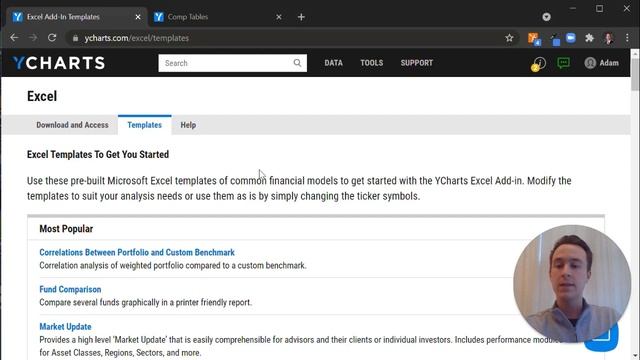Reload the current page
This screenshot has width=640, height=360.
click(52, 38)
